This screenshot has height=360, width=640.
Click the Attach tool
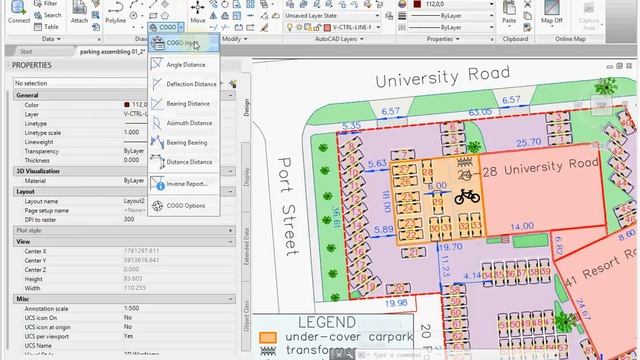tap(79, 12)
